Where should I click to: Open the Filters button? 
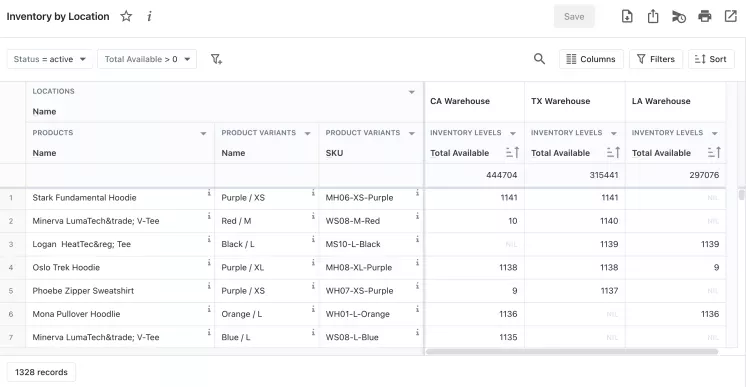coord(656,59)
